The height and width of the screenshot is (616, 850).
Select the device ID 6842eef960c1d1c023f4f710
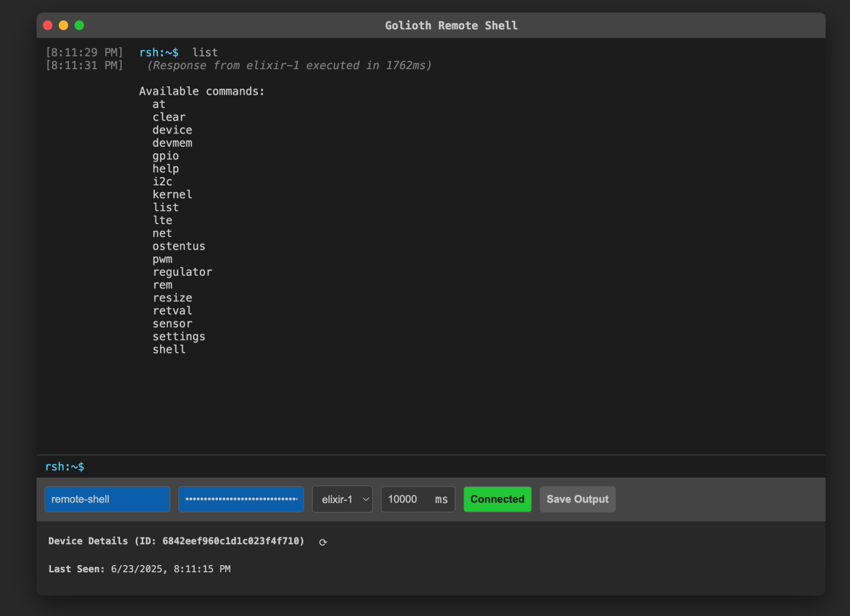pos(232,541)
